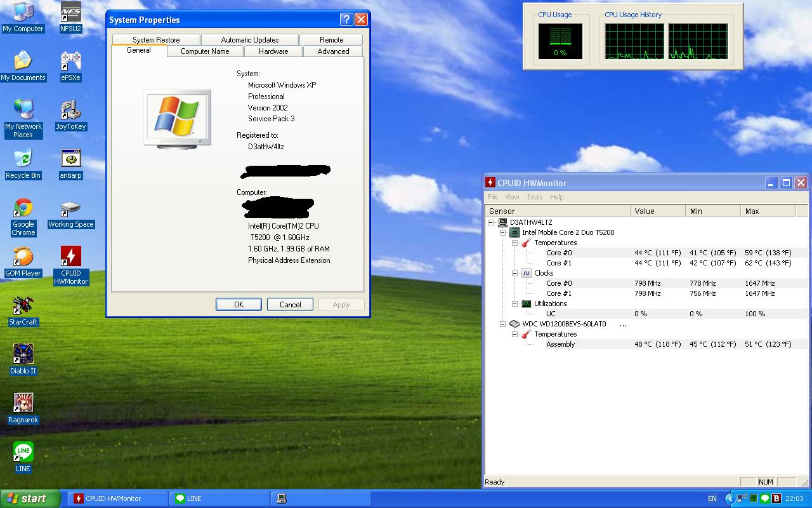Open the Start menu
This screenshot has height=508, width=812.
pyautogui.click(x=30, y=498)
